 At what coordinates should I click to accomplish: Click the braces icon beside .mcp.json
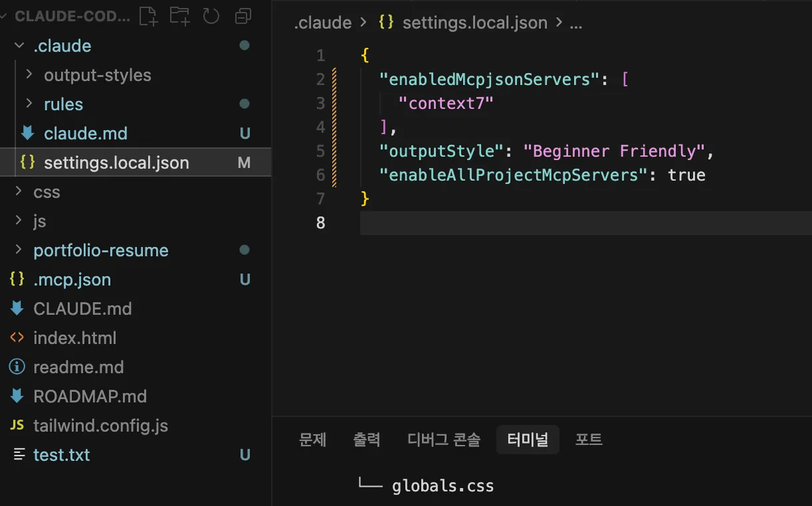tap(17, 279)
